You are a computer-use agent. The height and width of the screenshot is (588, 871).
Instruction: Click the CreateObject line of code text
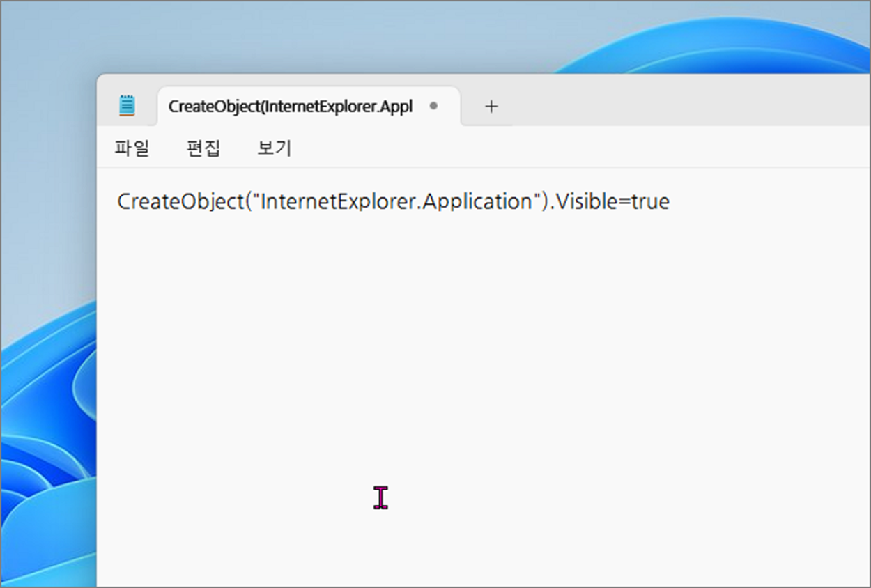393,201
